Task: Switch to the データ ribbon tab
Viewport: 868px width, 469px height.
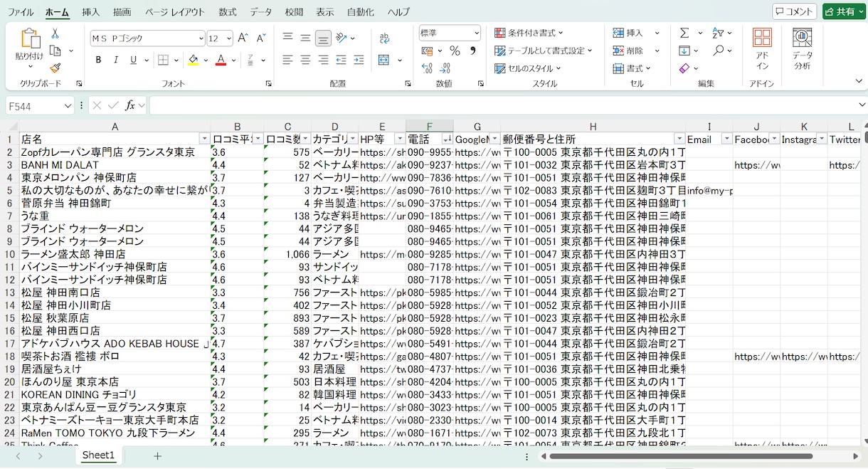Action: click(x=261, y=12)
